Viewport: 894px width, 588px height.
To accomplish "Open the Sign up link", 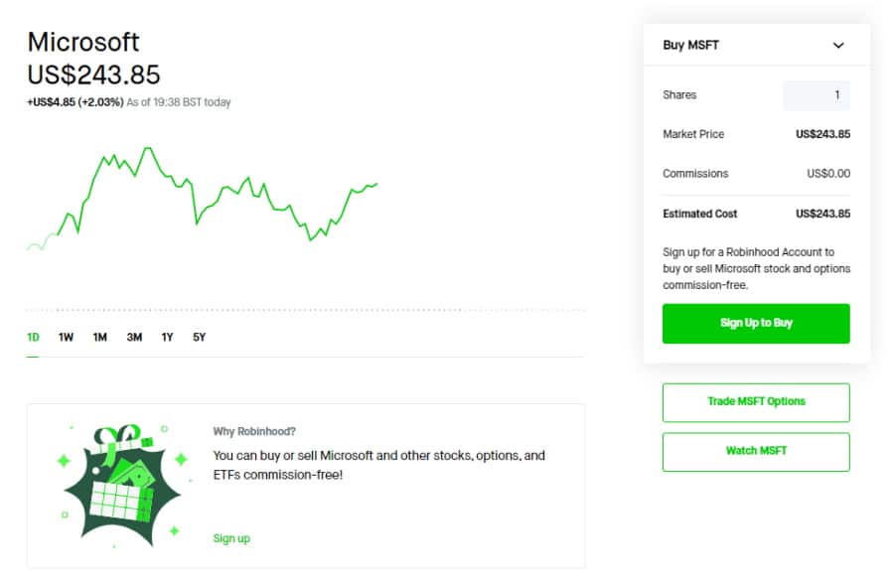I will click(x=231, y=538).
